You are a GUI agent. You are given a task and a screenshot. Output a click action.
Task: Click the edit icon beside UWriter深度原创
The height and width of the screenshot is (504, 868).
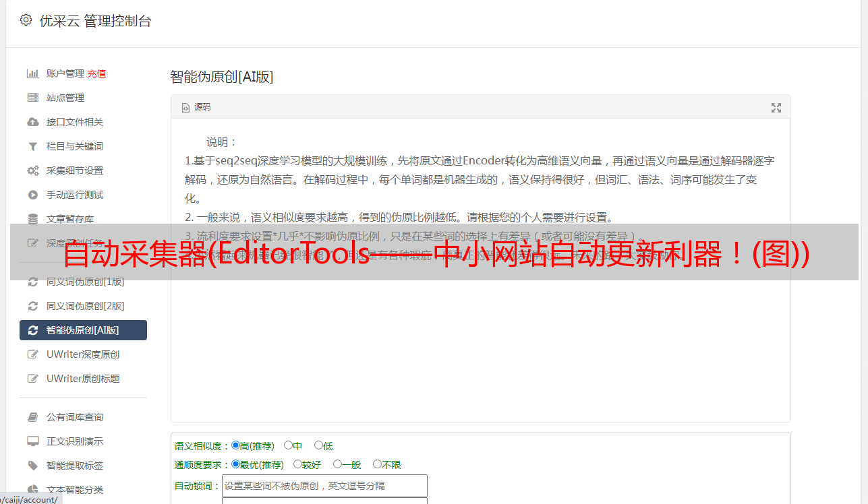pos(32,354)
